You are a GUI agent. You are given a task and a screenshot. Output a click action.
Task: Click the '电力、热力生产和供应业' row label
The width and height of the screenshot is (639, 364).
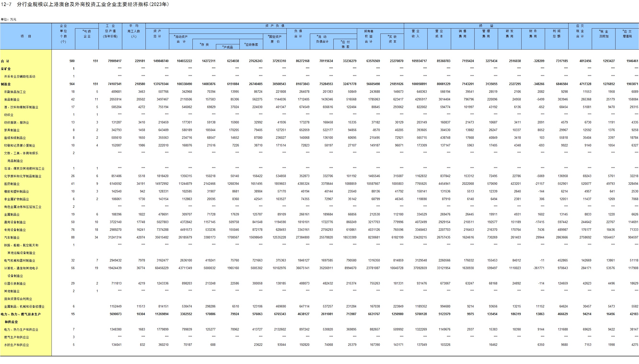coord(21,329)
